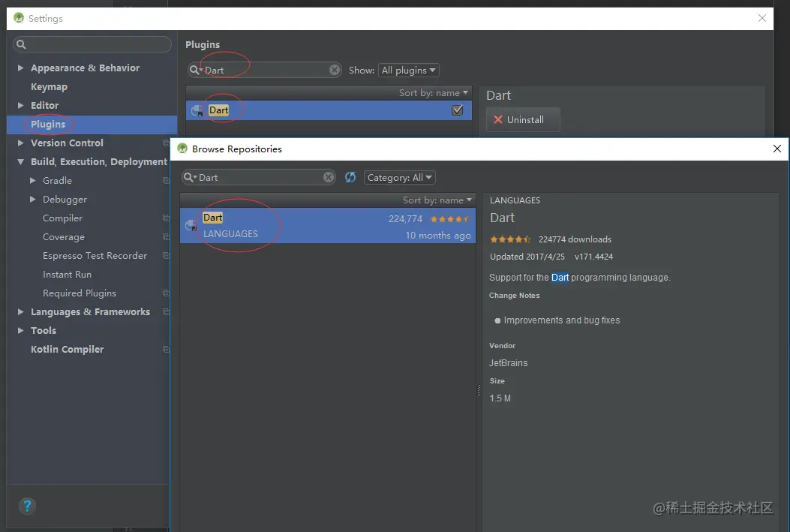This screenshot has width=790, height=532.
Task: Click the Dart plugin icon in Settings list
Action: (x=197, y=110)
